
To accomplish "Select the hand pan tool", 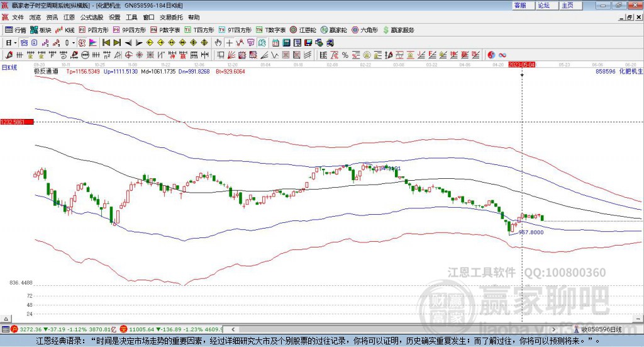I will point(218,43).
